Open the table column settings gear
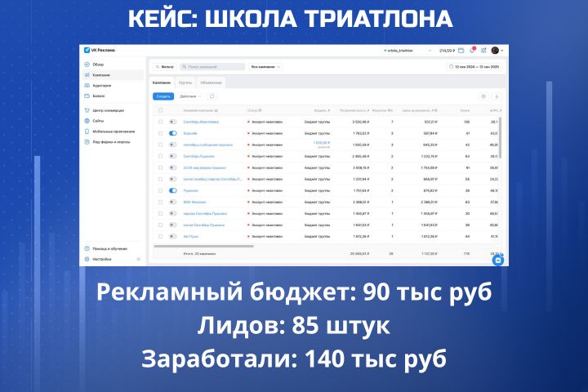This screenshot has width=588, height=392. click(483, 96)
